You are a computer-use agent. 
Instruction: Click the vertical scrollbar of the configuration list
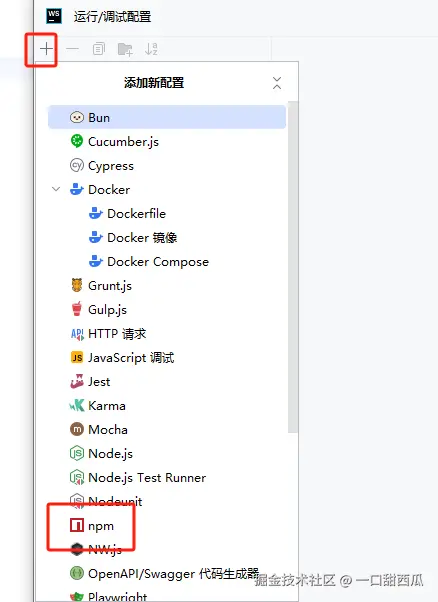(x=293, y=267)
